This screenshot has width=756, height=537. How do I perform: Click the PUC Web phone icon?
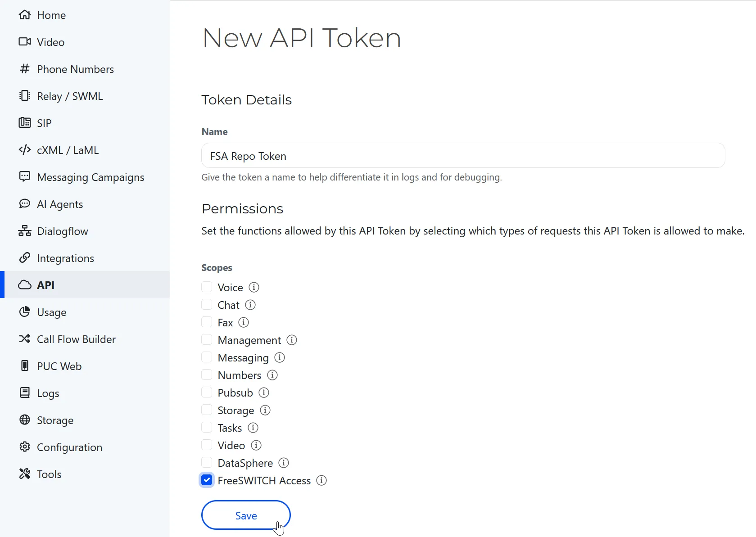point(25,366)
